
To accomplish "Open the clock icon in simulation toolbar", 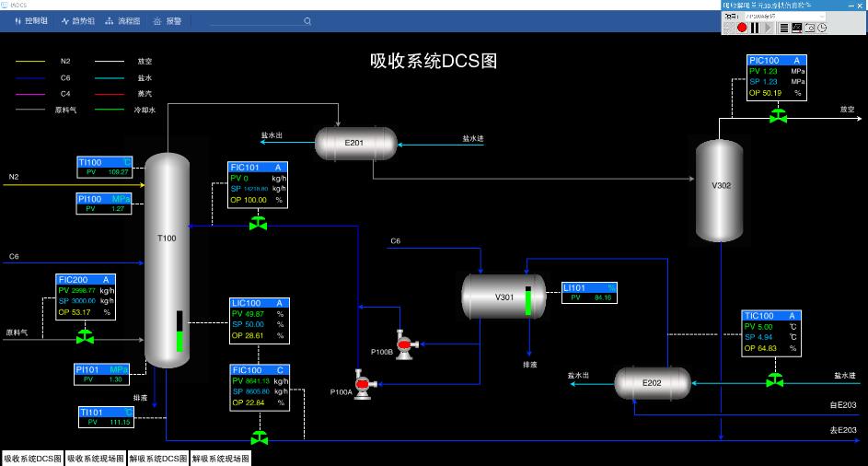I will (822, 28).
